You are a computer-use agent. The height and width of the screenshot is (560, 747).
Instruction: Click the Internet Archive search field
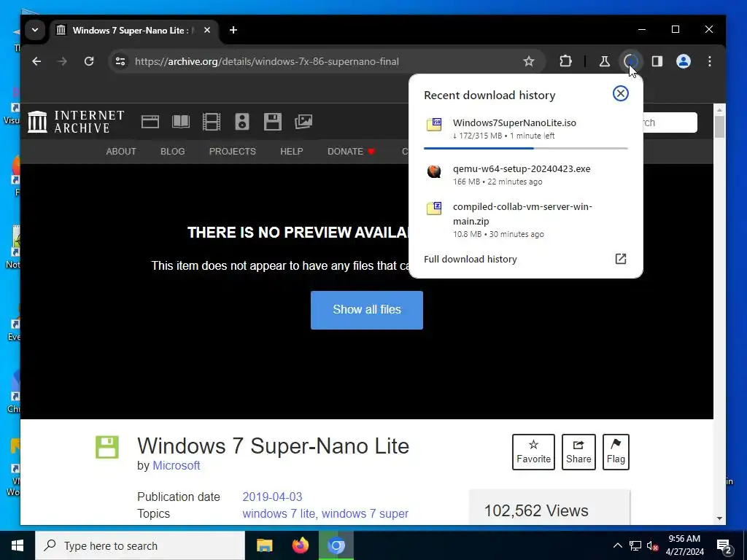pyautogui.click(x=670, y=122)
